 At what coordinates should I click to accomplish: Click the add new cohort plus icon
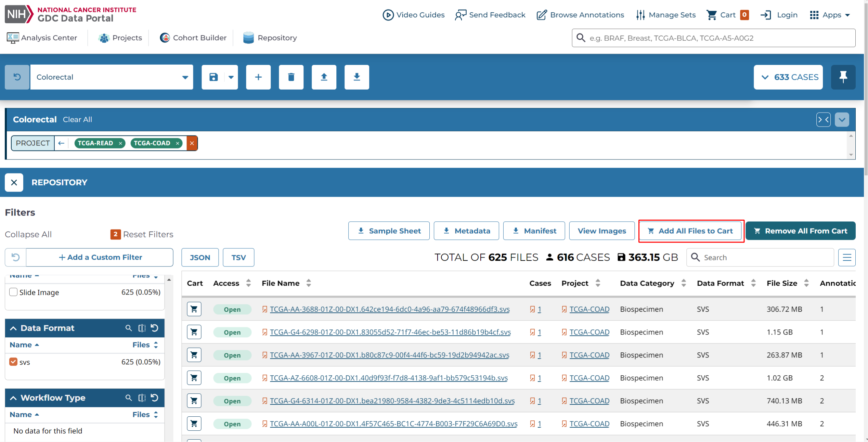tap(258, 77)
